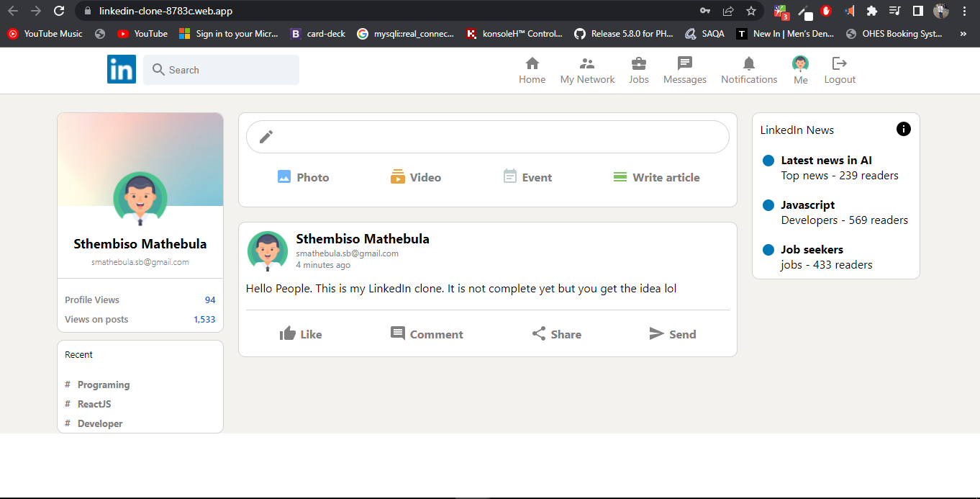Click the LinkedIn News info icon
Screen dimensions: 980x499
pyautogui.click(x=904, y=129)
